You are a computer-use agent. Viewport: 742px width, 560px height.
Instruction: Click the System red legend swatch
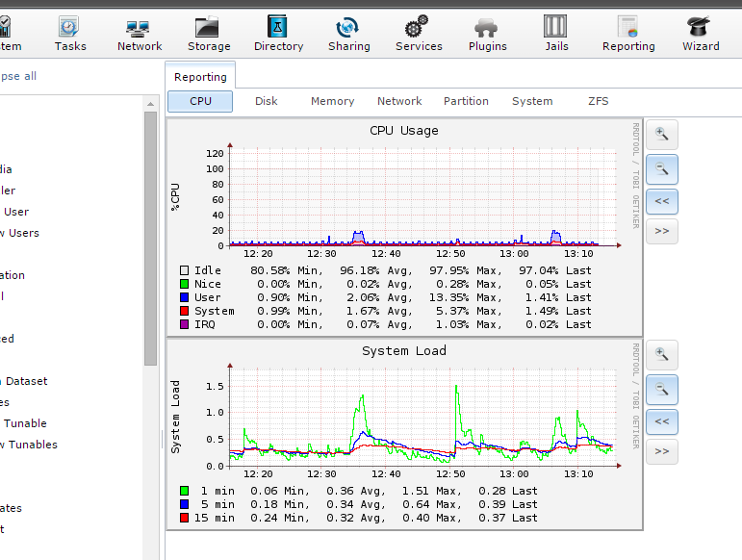pos(184,311)
